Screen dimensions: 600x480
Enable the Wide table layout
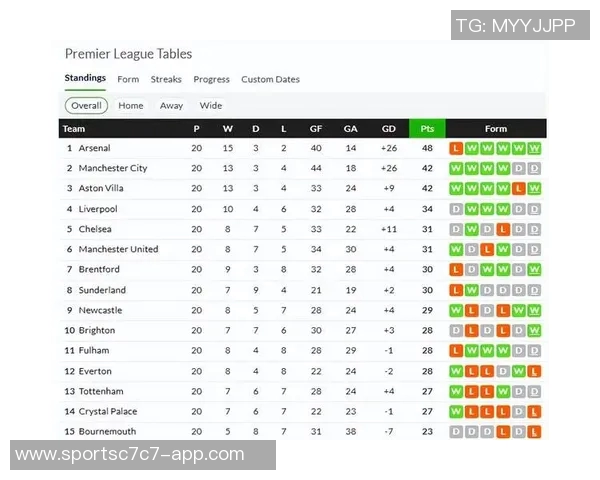pyautogui.click(x=211, y=105)
